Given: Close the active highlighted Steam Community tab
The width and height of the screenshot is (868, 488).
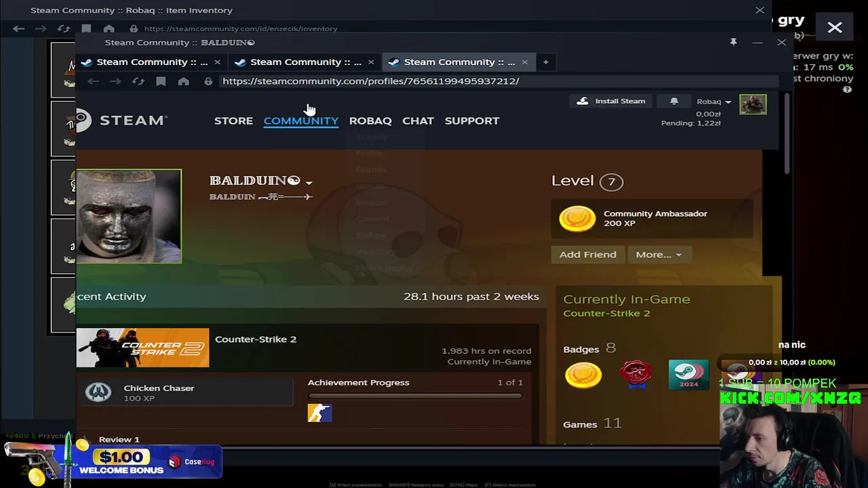Looking at the screenshot, I should coord(524,62).
